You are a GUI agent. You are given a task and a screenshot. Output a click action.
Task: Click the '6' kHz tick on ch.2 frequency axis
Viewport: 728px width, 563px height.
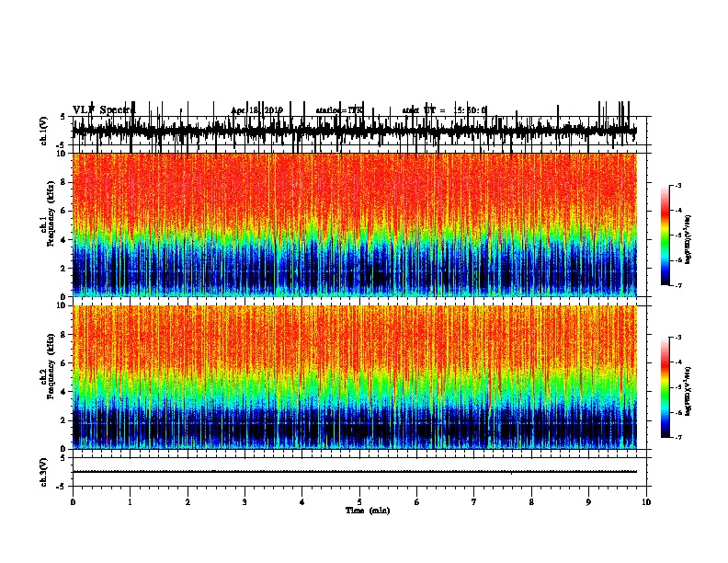[x=63, y=362]
